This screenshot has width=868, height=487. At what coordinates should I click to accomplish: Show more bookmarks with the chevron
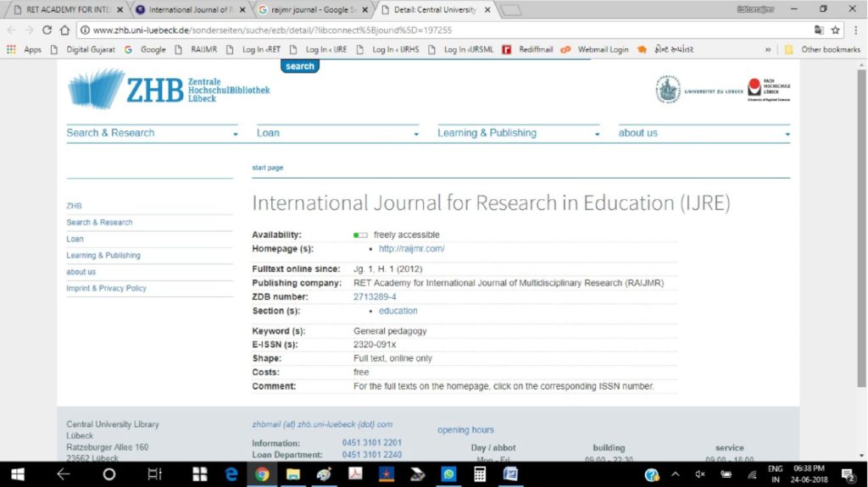point(768,49)
